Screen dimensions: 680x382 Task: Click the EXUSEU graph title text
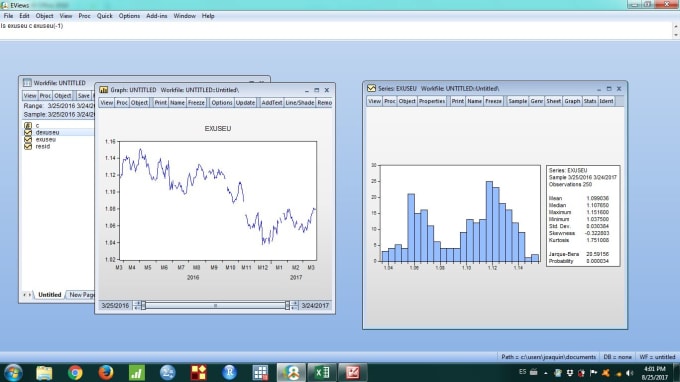click(x=218, y=129)
